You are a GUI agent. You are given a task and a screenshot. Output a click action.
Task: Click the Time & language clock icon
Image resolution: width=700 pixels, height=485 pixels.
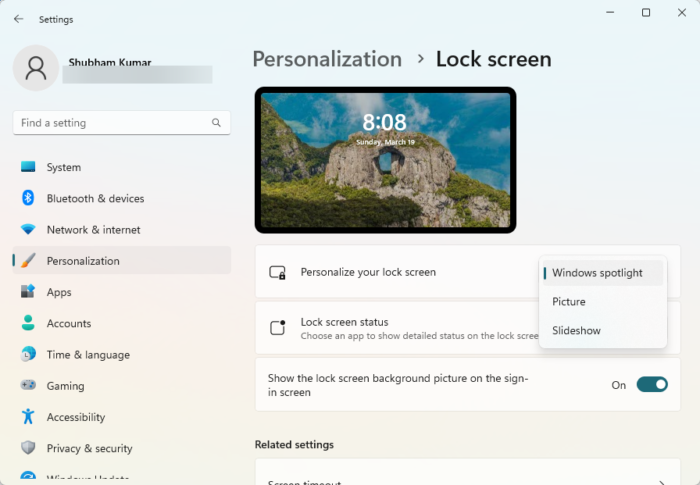[x=28, y=354]
